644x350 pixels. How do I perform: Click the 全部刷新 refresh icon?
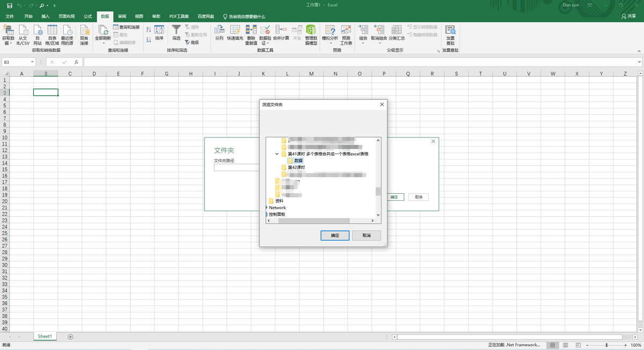103,31
